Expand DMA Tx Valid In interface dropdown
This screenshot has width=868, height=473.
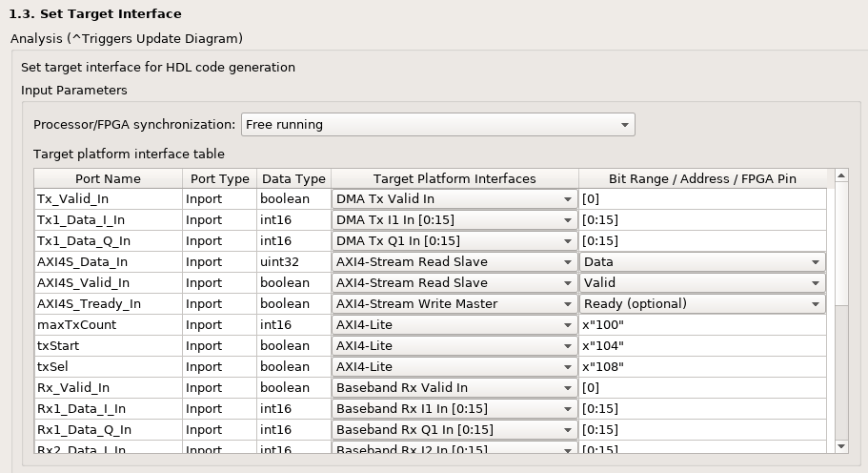coord(454,199)
